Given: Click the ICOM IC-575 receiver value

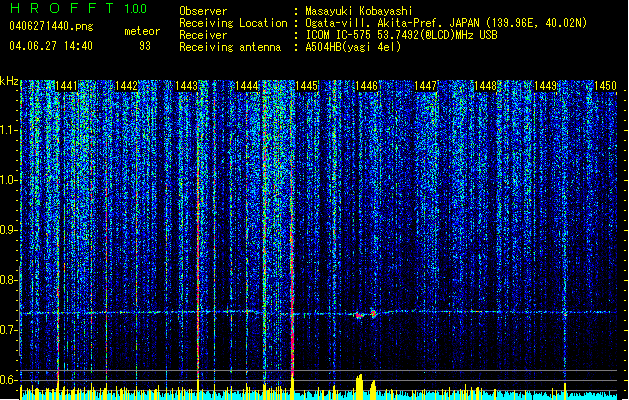Looking at the screenshot, I should 401,35.
